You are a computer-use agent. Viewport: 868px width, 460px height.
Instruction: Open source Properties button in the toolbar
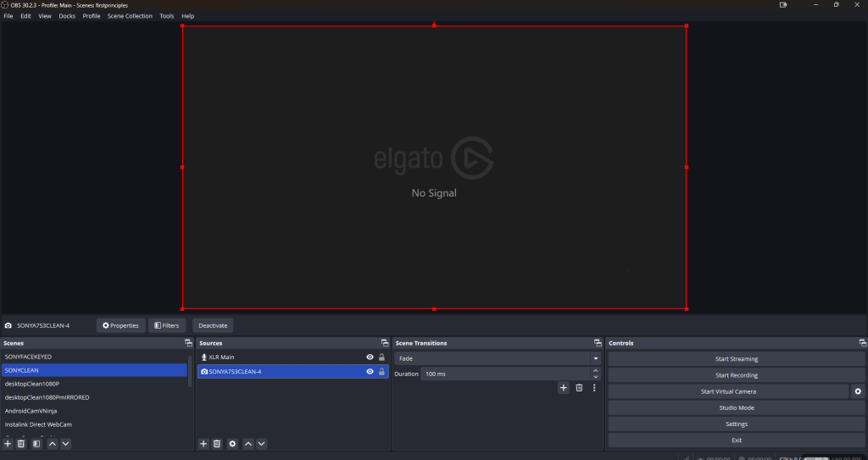coord(120,325)
